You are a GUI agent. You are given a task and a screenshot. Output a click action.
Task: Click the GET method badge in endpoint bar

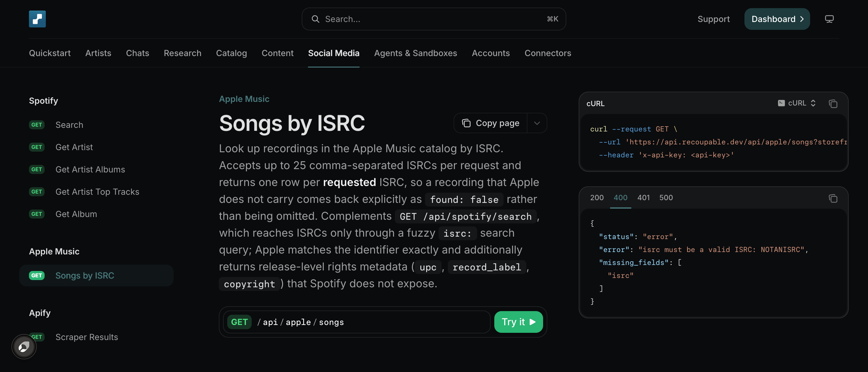pyautogui.click(x=239, y=322)
